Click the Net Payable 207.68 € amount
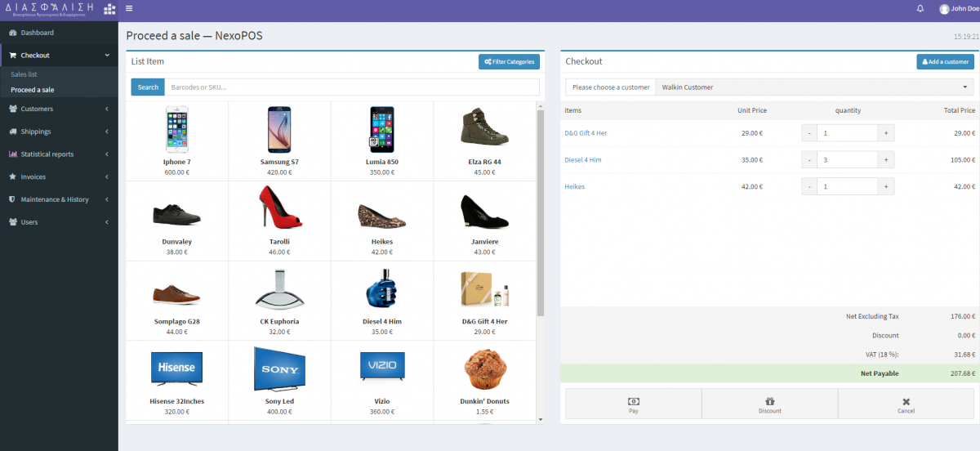The image size is (980, 451). pyautogui.click(x=964, y=373)
